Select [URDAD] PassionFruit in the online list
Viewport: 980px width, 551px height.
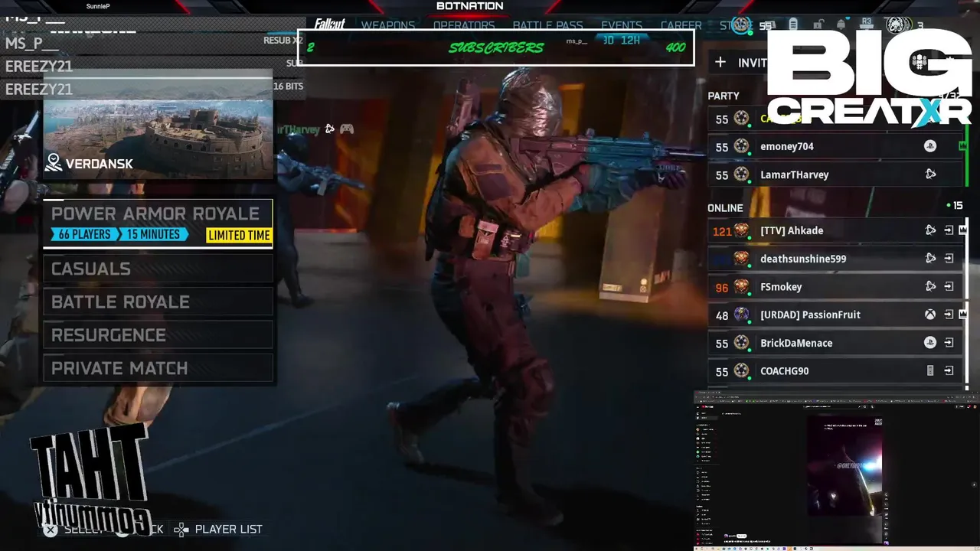click(835, 315)
